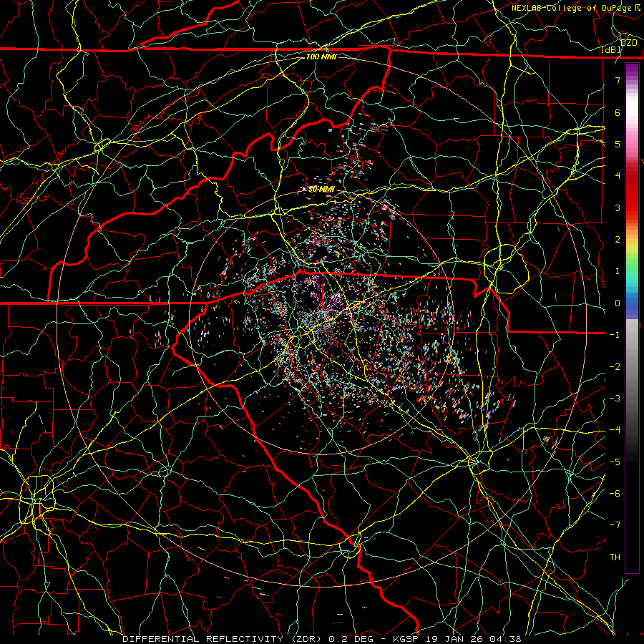The height and width of the screenshot is (644, 644).
Task: Click the 6 label on the dB scale
Action: [618, 112]
